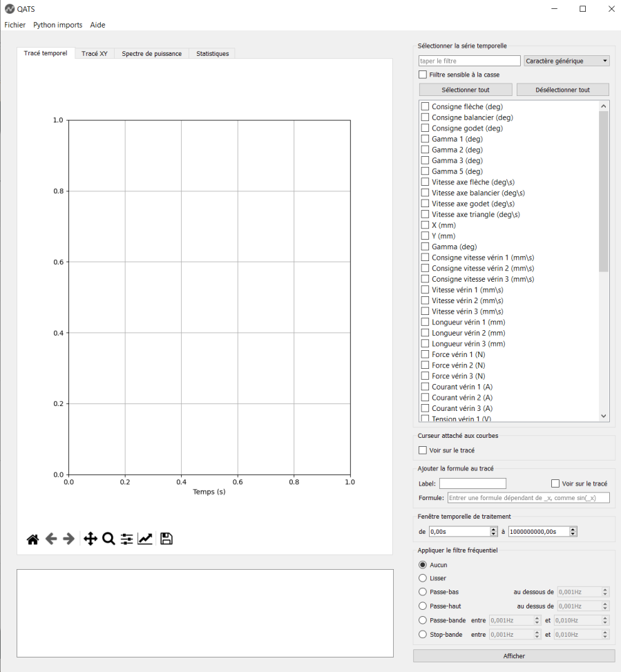Switch to the Tracé XY tab
Viewport: 621px width, 672px height.
tap(94, 54)
